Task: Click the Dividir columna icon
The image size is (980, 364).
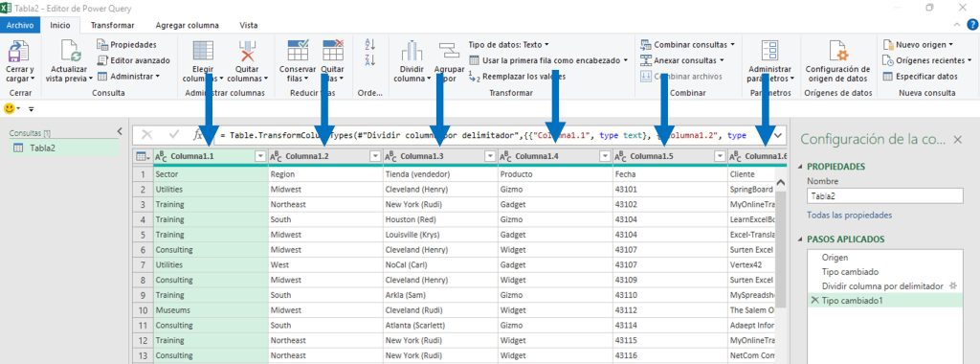Action: click(x=412, y=52)
